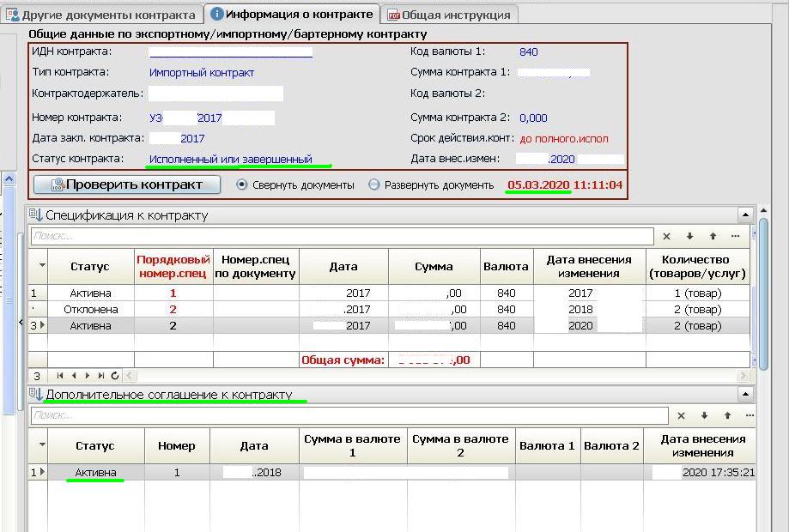Collapse the Спецификация к контракту panel

pos(745,215)
